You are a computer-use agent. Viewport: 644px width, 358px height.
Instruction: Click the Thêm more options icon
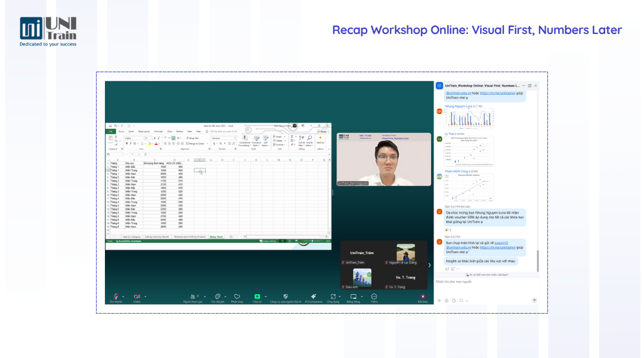point(374,297)
